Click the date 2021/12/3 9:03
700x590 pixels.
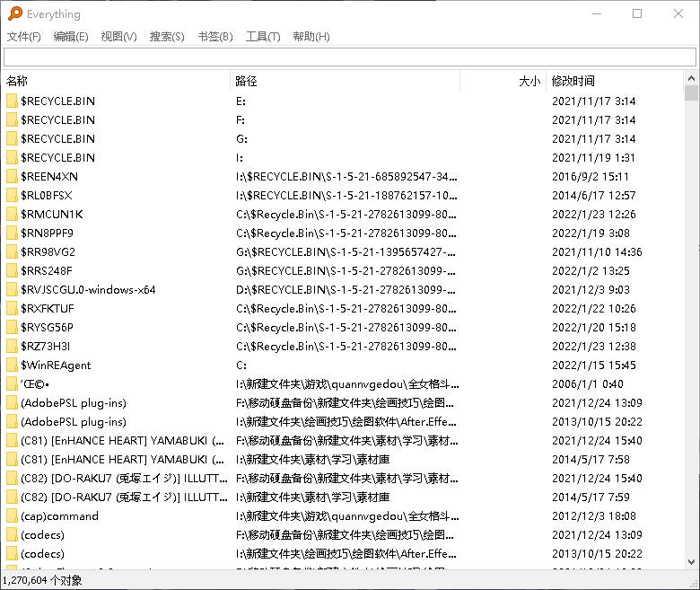point(591,289)
